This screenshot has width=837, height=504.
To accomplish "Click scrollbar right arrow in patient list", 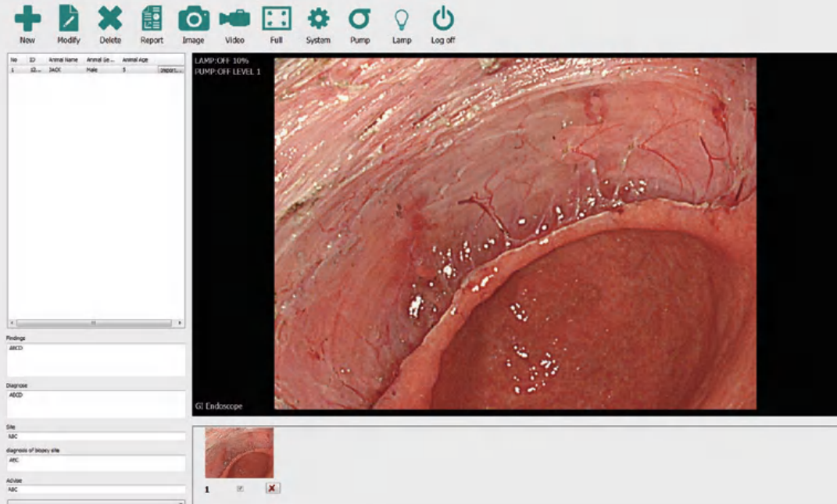I will pyautogui.click(x=180, y=323).
